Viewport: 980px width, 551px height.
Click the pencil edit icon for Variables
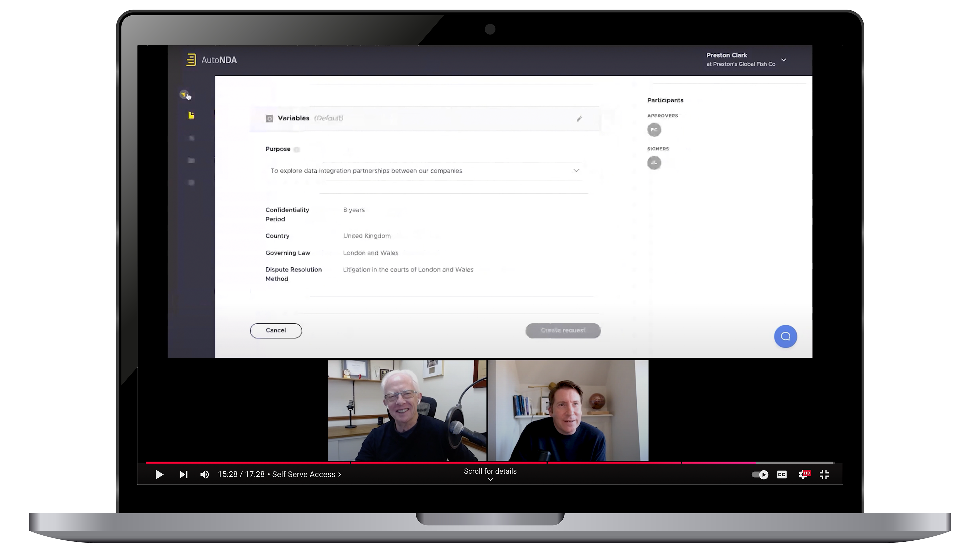579,119
